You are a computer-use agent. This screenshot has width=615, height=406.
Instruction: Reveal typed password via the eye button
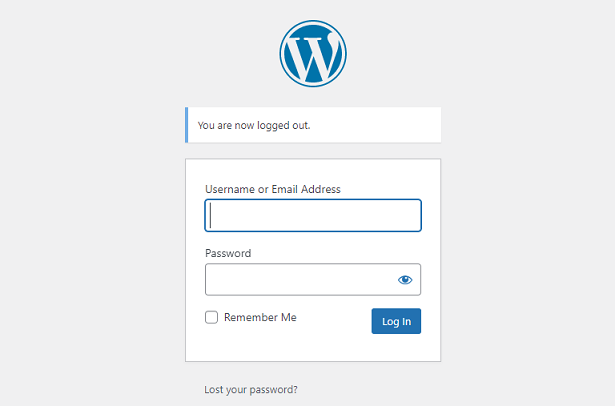405,280
